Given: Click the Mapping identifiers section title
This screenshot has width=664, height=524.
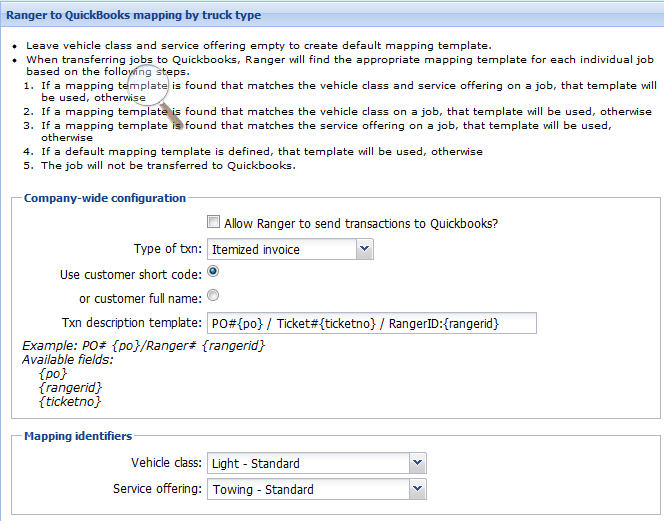Looking at the screenshot, I should pyautogui.click(x=78, y=435).
